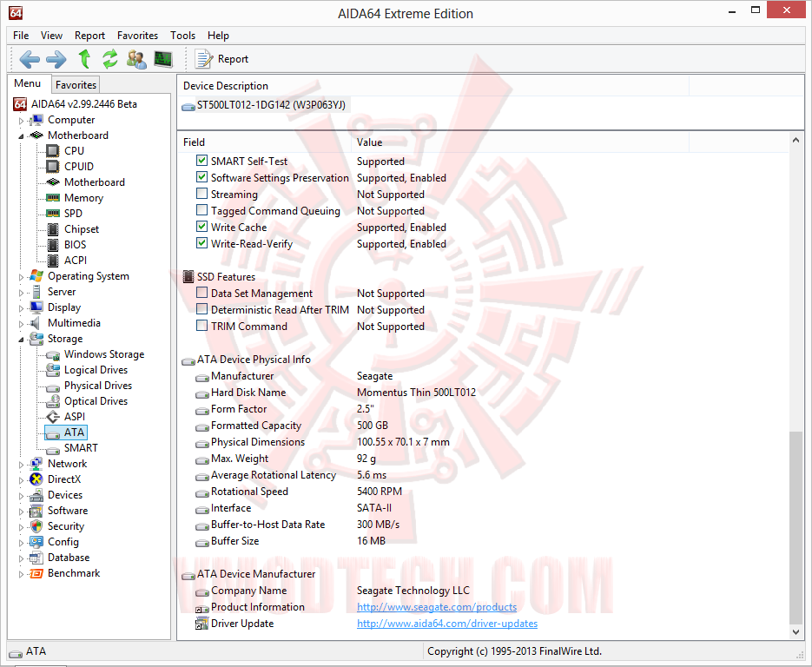The image size is (812, 667).
Task: Click the Value column header
Action: (520, 142)
